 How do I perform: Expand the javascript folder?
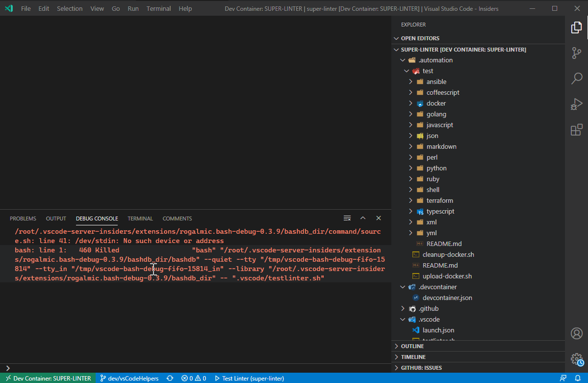478,125
